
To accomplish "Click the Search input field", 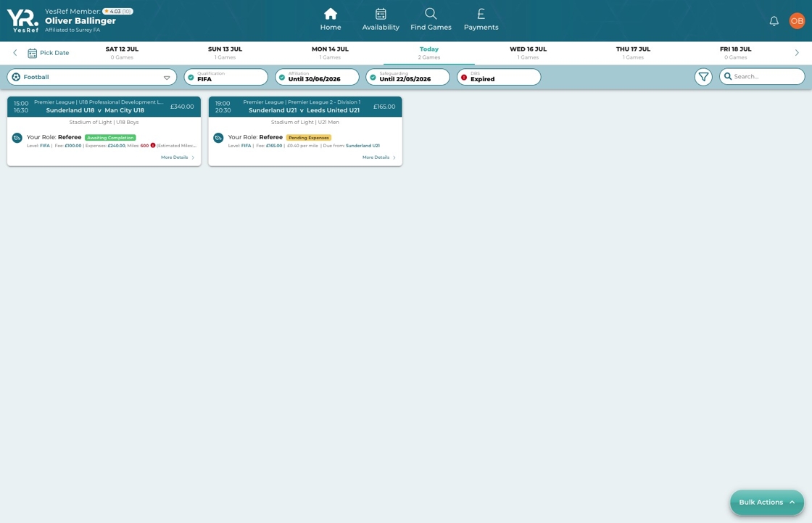I will pos(762,76).
